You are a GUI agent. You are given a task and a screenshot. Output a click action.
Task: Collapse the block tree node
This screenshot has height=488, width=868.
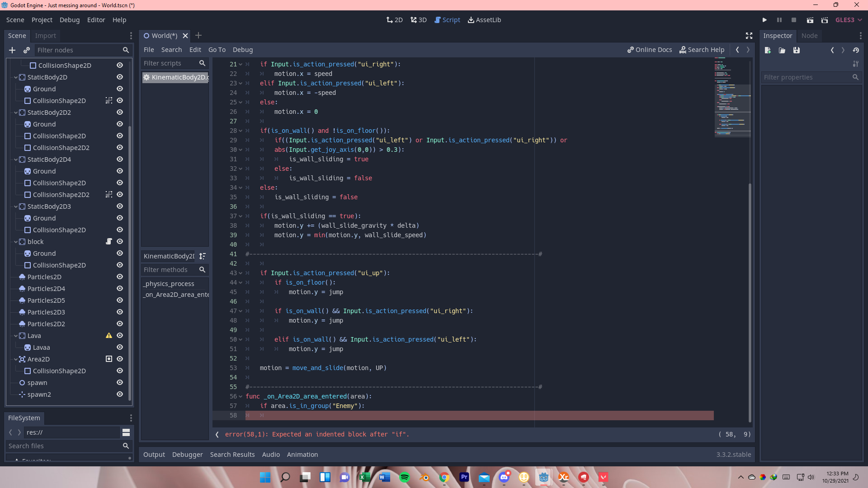(16, 242)
